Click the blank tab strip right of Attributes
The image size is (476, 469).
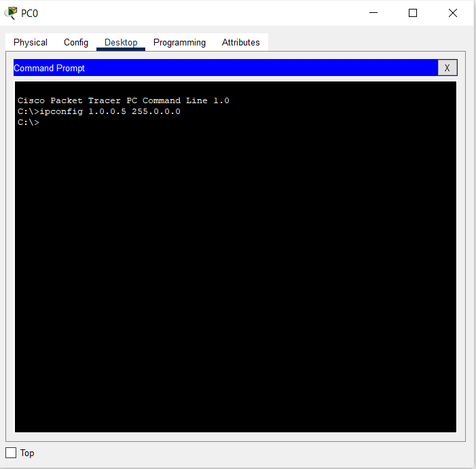click(x=367, y=42)
